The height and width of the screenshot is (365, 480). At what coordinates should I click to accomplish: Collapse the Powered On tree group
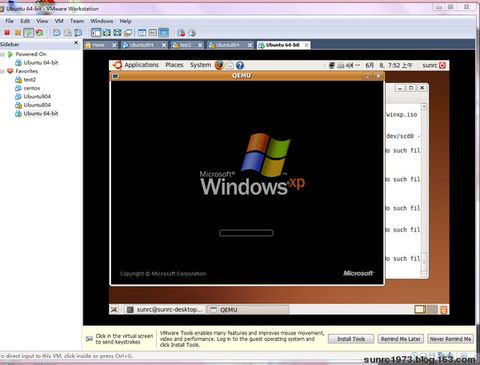point(3,54)
